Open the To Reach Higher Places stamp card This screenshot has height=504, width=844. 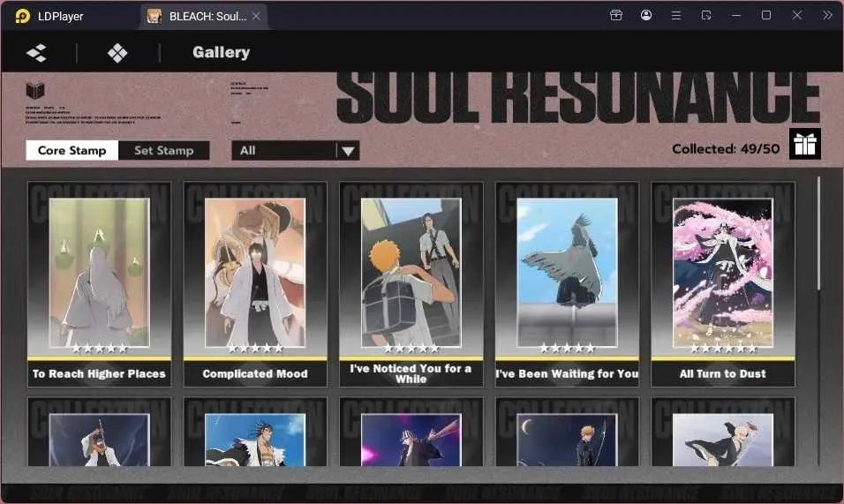pyautogui.click(x=99, y=284)
